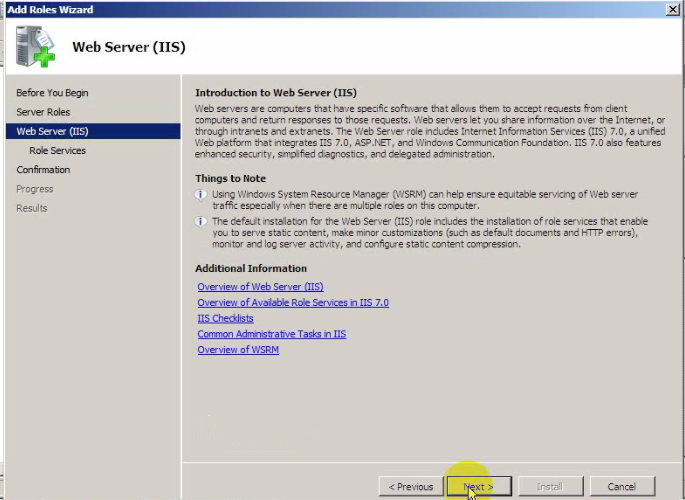The width and height of the screenshot is (685, 500).
Task: Close the Add Roles Wizard window
Action: (x=672, y=10)
